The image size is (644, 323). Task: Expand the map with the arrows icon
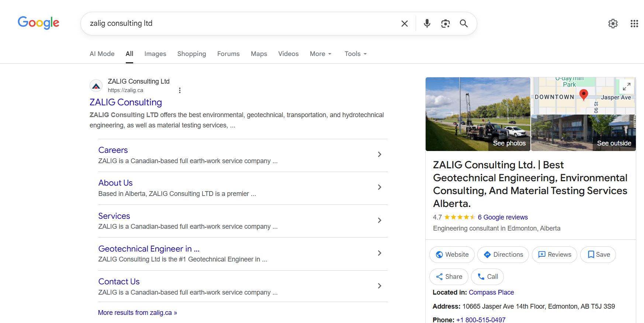(x=626, y=87)
